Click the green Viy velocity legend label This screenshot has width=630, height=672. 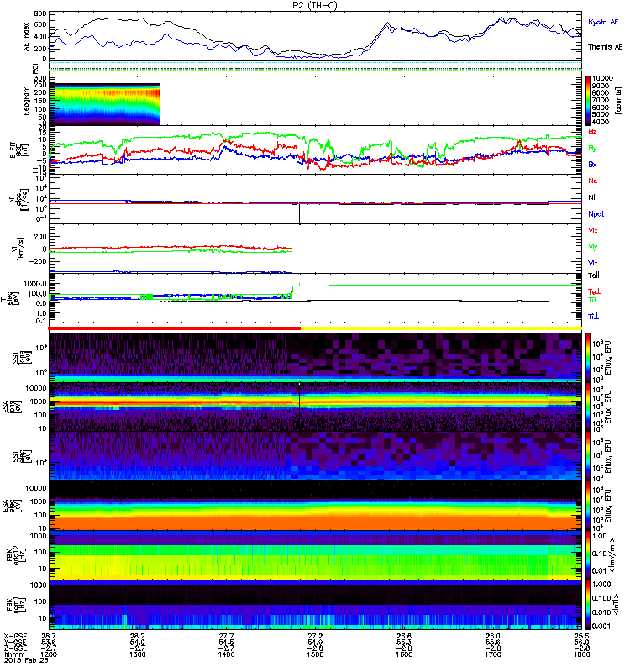593,246
